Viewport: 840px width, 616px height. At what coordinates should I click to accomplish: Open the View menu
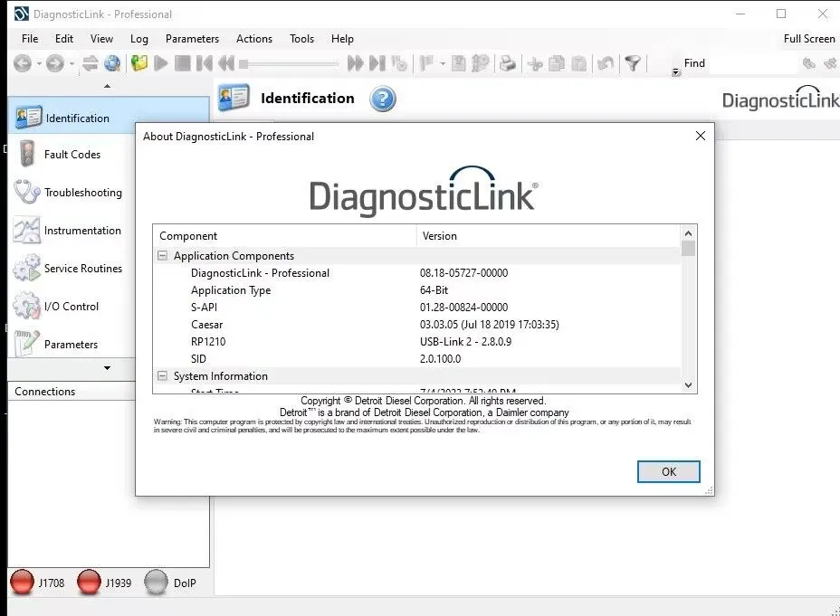tap(101, 39)
